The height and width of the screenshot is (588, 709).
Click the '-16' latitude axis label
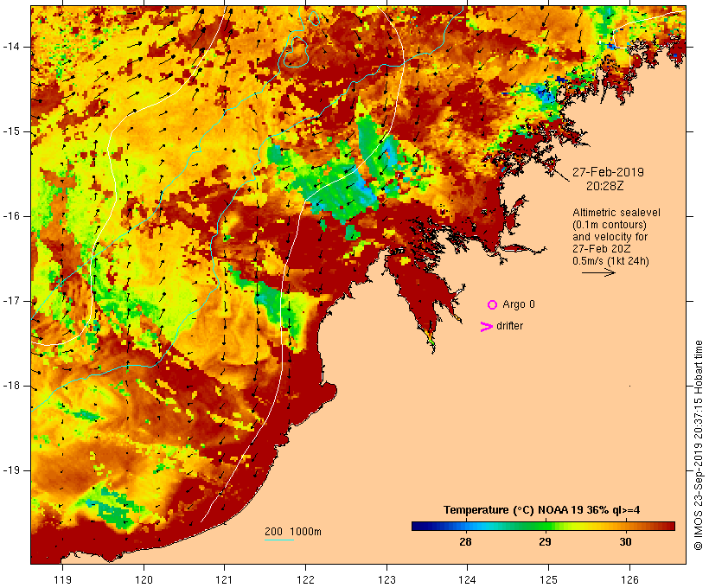click(11, 216)
